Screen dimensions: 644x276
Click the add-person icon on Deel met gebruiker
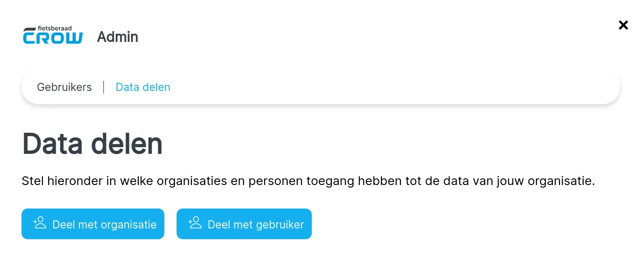point(195,223)
